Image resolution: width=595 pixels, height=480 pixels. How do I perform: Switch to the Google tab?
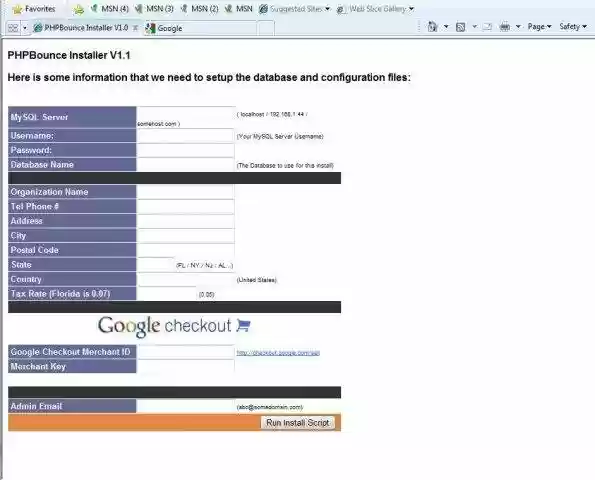point(200,28)
